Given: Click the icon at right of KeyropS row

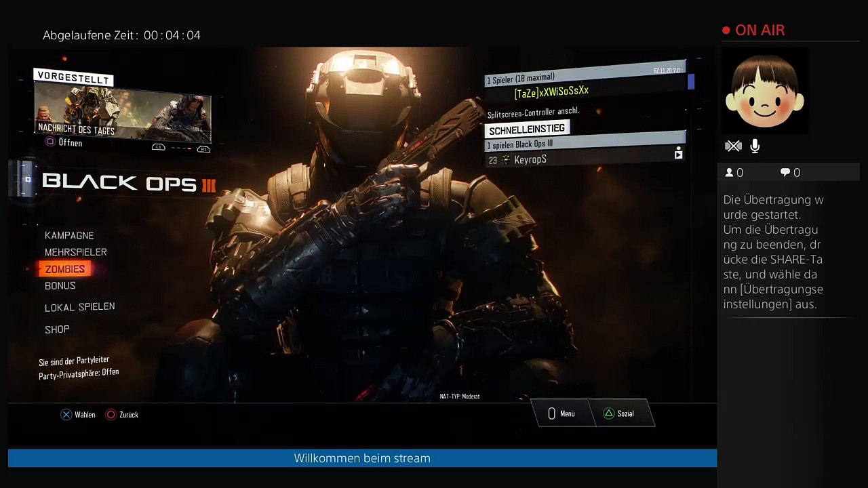Looking at the screenshot, I should [x=678, y=155].
